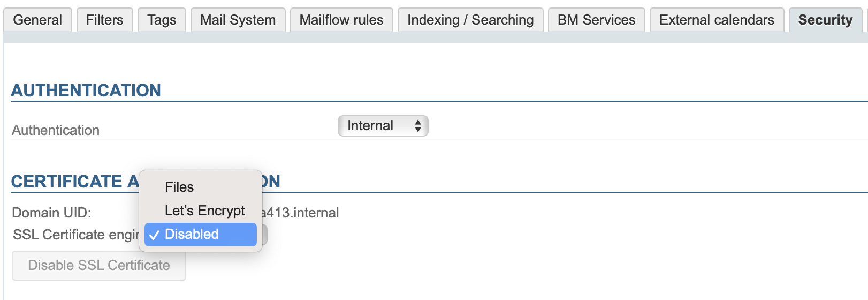This screenshot has height=300, width=868.
Task: Click the Security tab
Action: [x=825, y=20]
